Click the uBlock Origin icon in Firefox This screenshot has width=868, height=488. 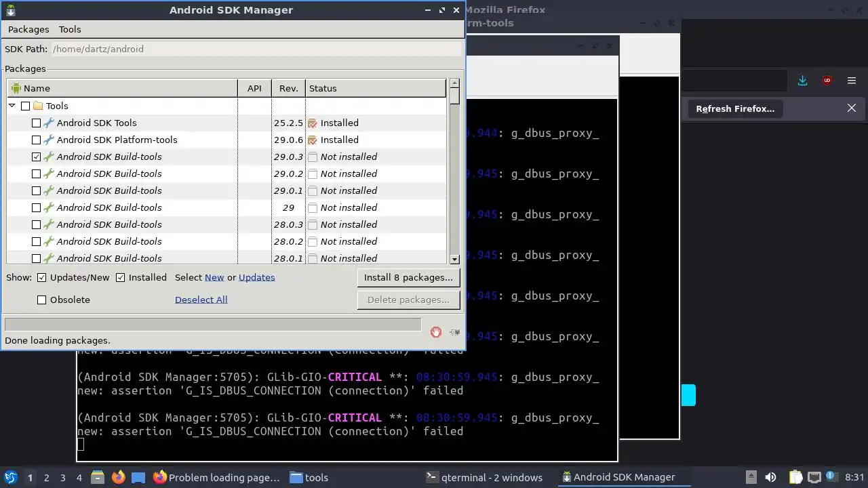[827, 80]
